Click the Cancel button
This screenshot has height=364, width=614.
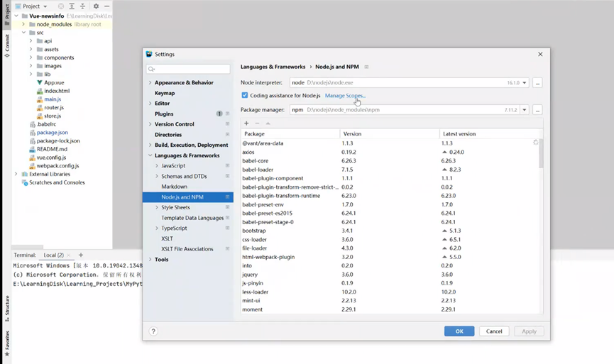pyautogui.click(x=494, y=331)
